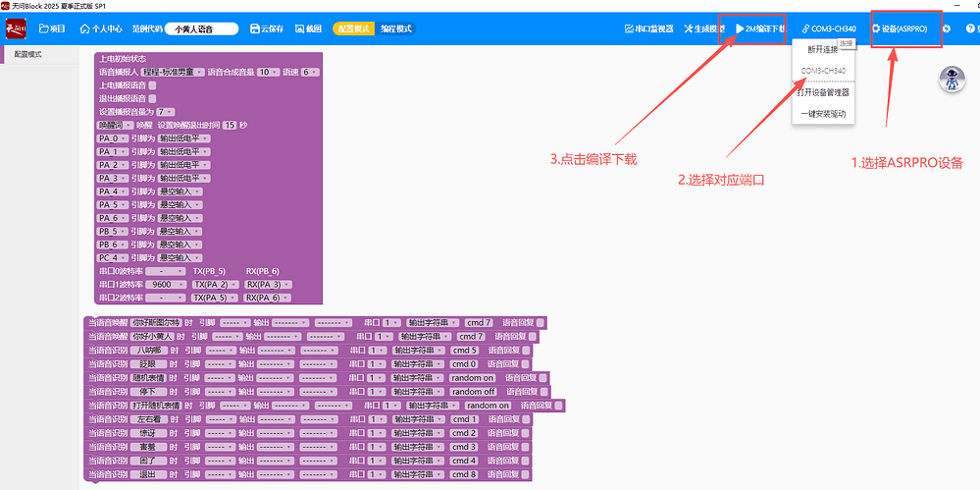Click the 生成模型 tool button
Viewport: 980px width, 490px height.
point(704,29)
